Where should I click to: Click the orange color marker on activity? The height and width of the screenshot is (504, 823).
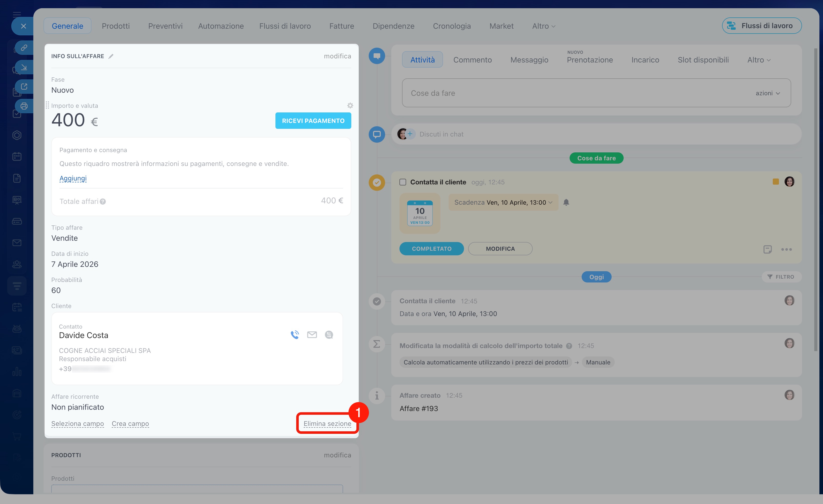(776, 182)
